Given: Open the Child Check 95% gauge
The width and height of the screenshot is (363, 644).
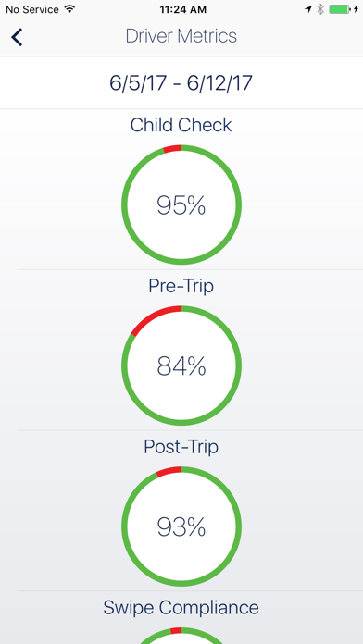Looking at the screenshot, I should tap(181, 204).
